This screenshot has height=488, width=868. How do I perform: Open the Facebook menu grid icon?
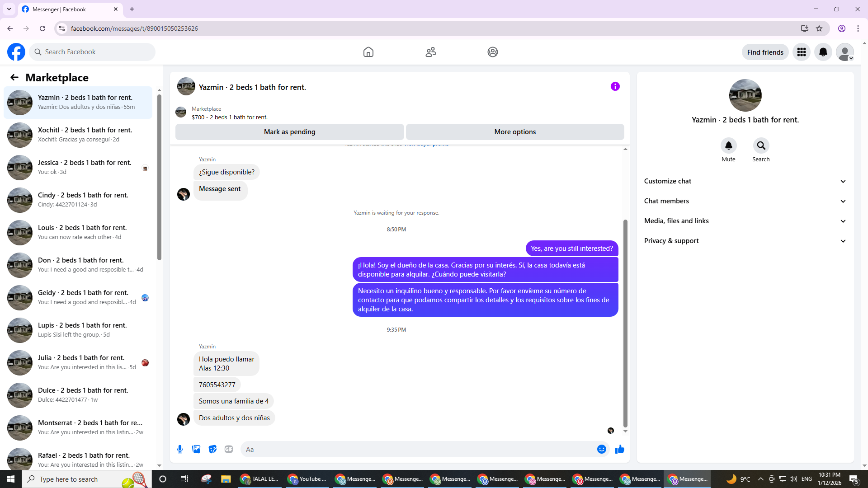(801, 52)
